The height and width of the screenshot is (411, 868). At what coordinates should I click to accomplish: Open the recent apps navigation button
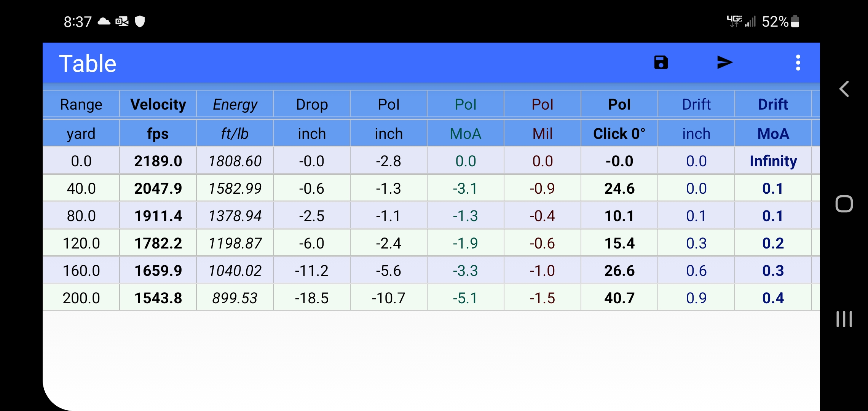pyautogui.click(x=844, y=319)
